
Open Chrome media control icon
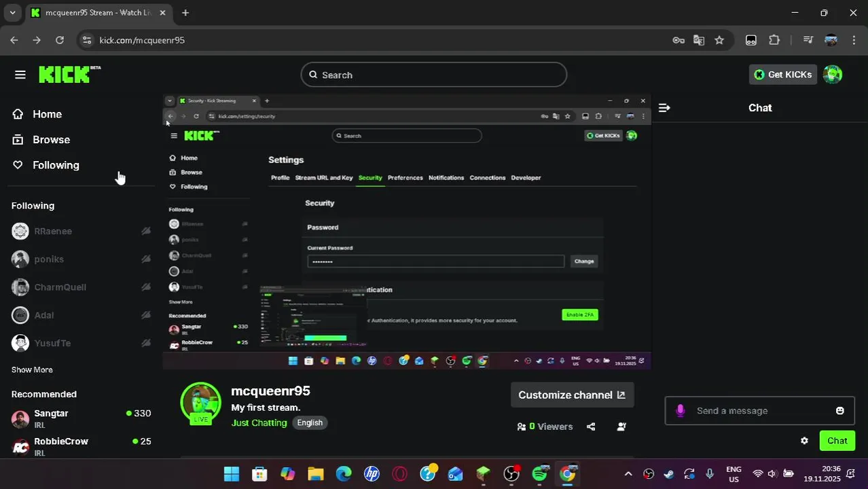(808, 40)
